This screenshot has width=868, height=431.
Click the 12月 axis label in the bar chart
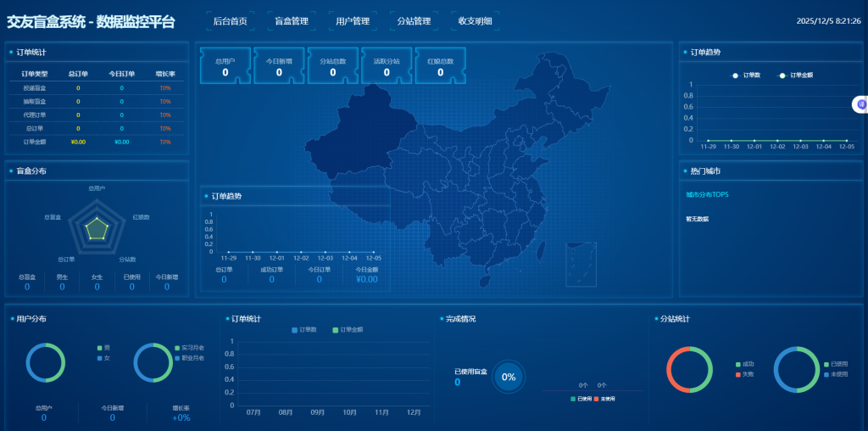pos(413,412)
